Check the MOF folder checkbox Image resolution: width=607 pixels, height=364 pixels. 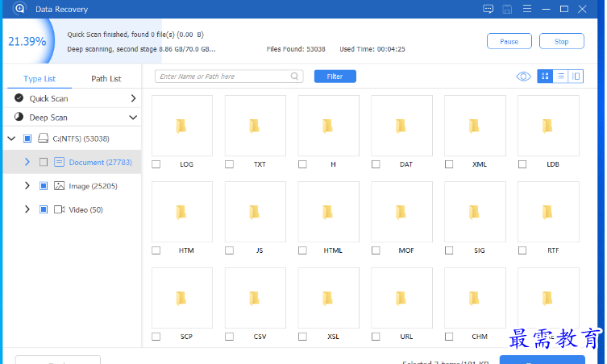[x=376, y=250]
